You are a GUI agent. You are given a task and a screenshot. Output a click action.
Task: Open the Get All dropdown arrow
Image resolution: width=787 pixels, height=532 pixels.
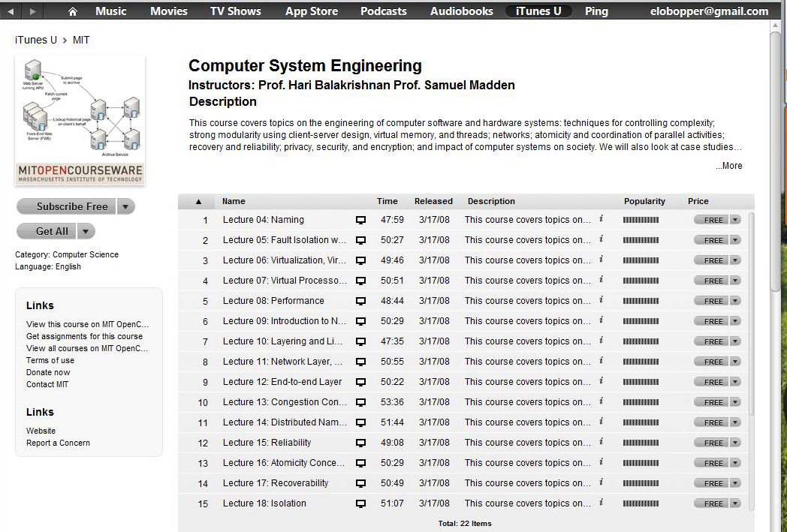86,231
